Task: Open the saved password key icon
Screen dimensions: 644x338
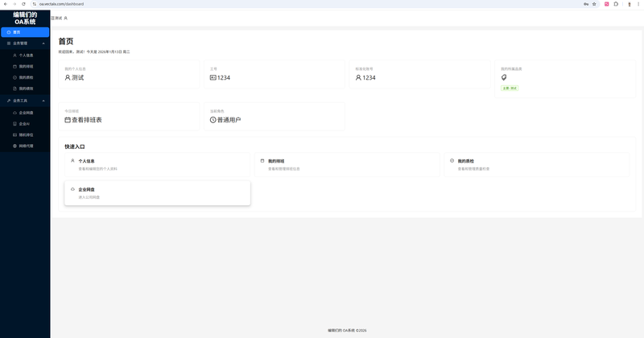Action: pyautogui.click(x=586, y=4)
